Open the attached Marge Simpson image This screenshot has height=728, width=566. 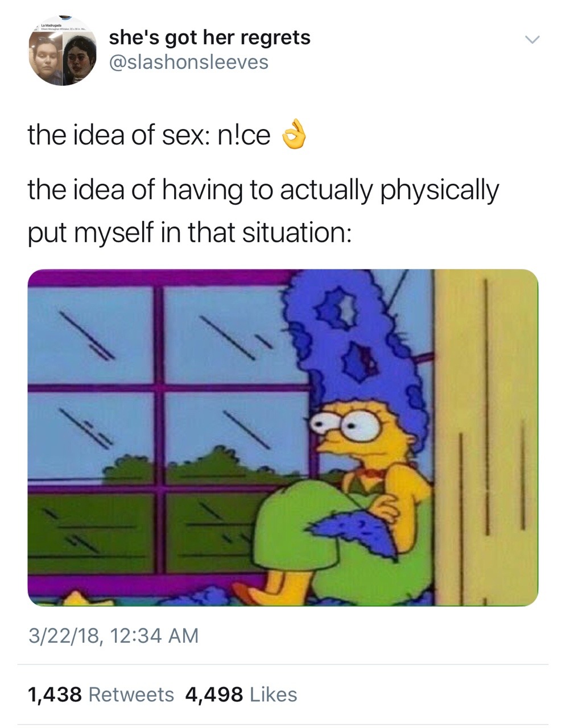283,437
